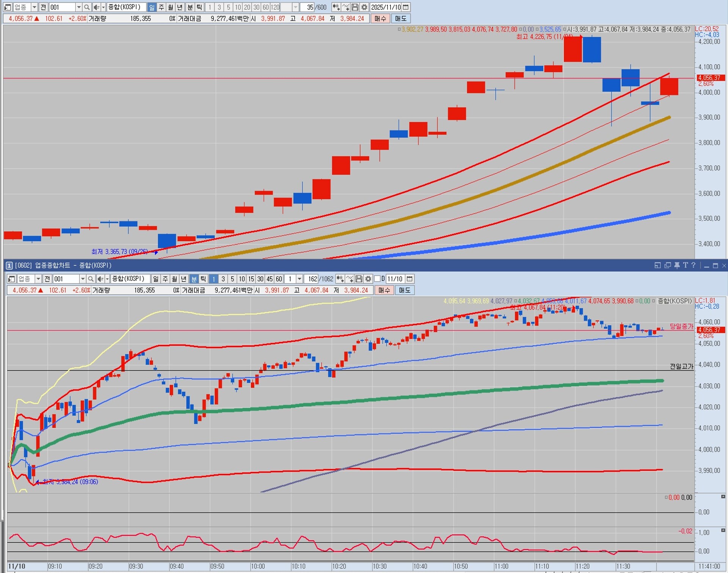The height and width of the screenshot is (573, 728).
Task: Expand the 업종 dropdown in top toolbar
Action: 34,7
